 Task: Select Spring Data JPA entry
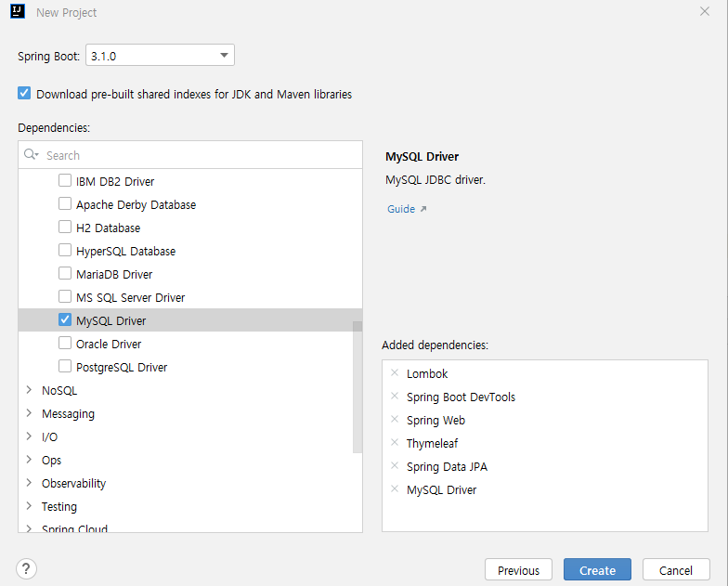point(448,466)
